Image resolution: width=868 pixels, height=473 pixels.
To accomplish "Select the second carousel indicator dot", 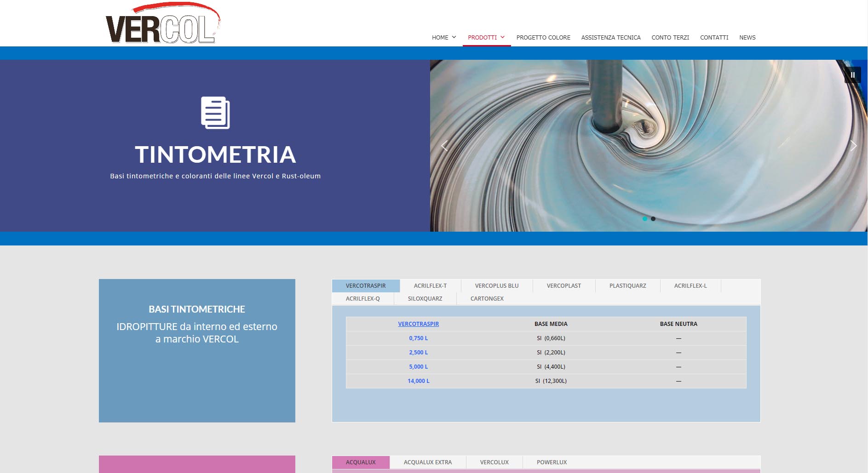I will 653,219.
